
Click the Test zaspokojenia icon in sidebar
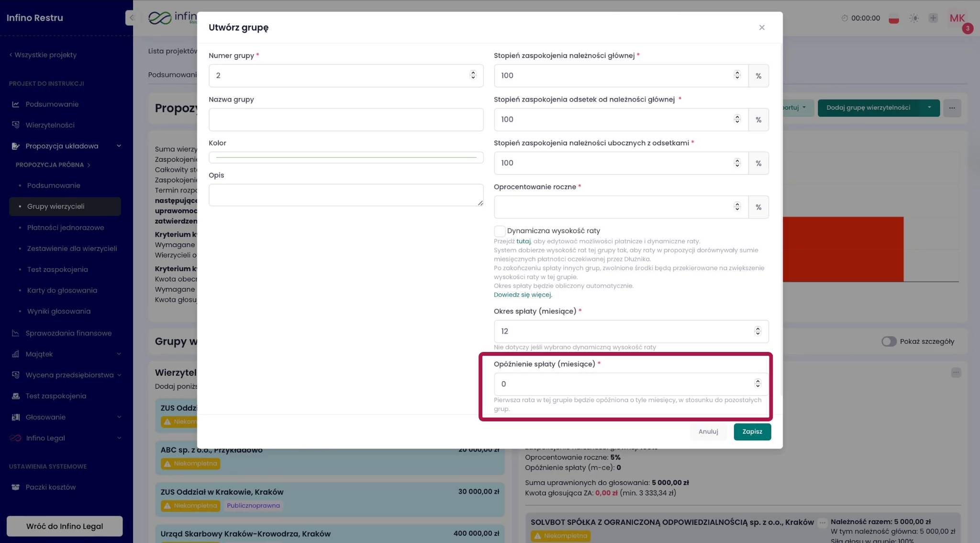(x=16, y=396)
